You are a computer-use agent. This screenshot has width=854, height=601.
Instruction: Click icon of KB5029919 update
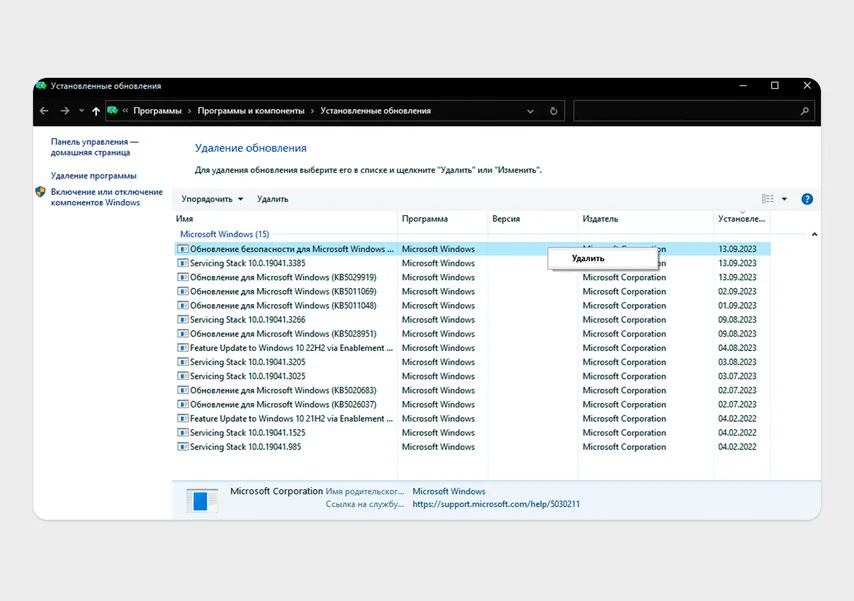(x=183, y=277)
